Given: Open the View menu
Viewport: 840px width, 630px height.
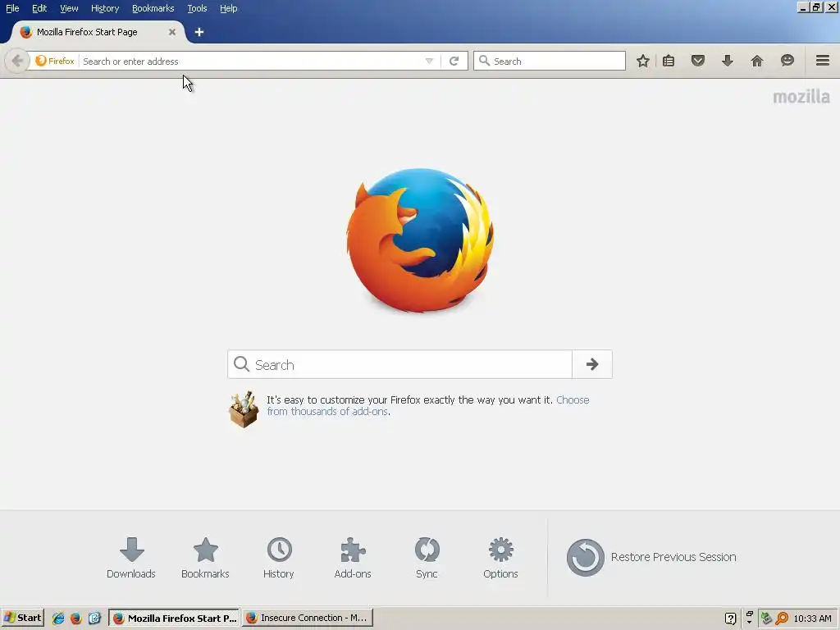Looking at the screenshot, I should click(69, 8).
